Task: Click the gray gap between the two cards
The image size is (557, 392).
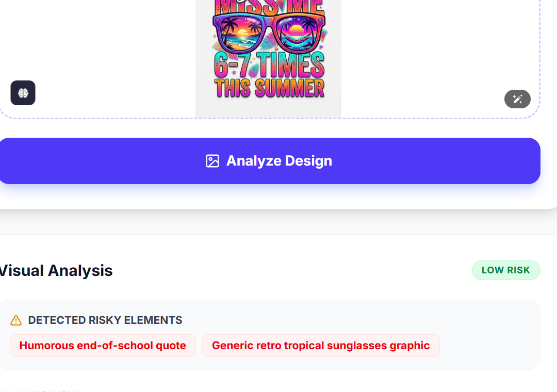Action: [278, 222]
